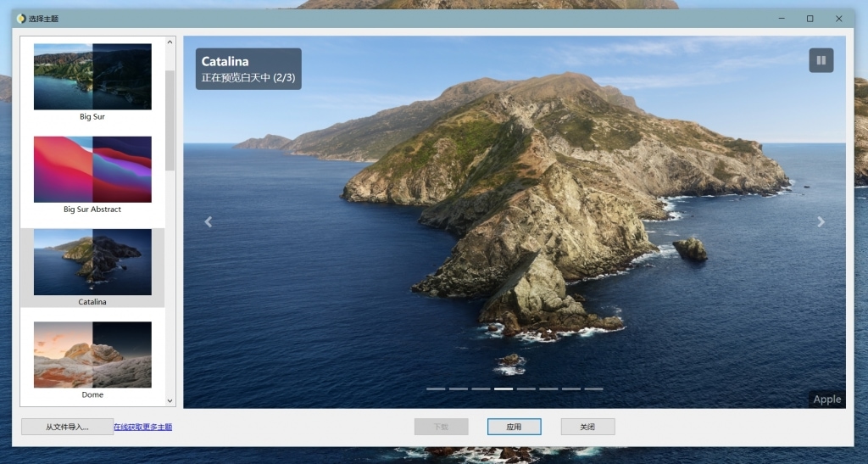Screen dimensions: 868x464
Task: Jump to the fifth slideshow indicator dash
Action: 526,389
